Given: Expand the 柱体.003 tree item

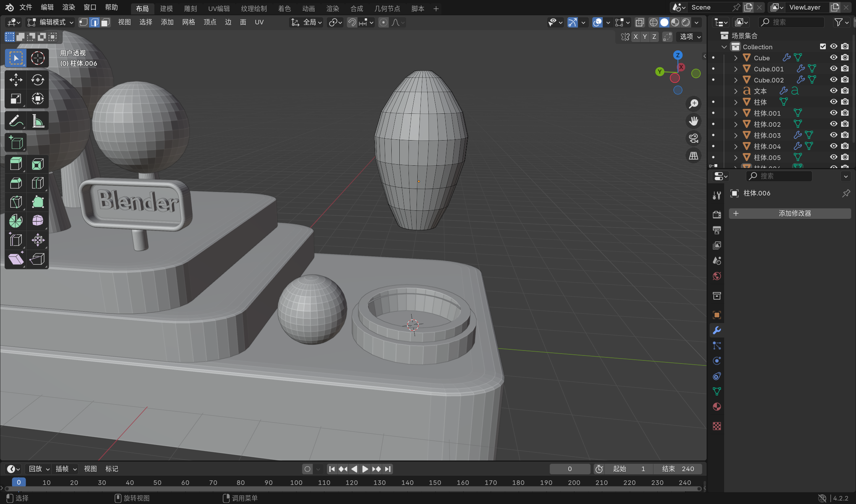Looking at the screenshot, I should pyautogui.click(x=736, y=135).
